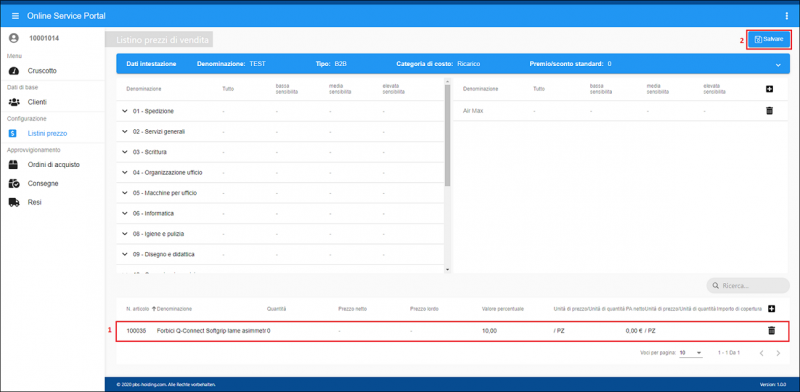
Task: Click the Online Service Portal title
Action: (66, 16)
